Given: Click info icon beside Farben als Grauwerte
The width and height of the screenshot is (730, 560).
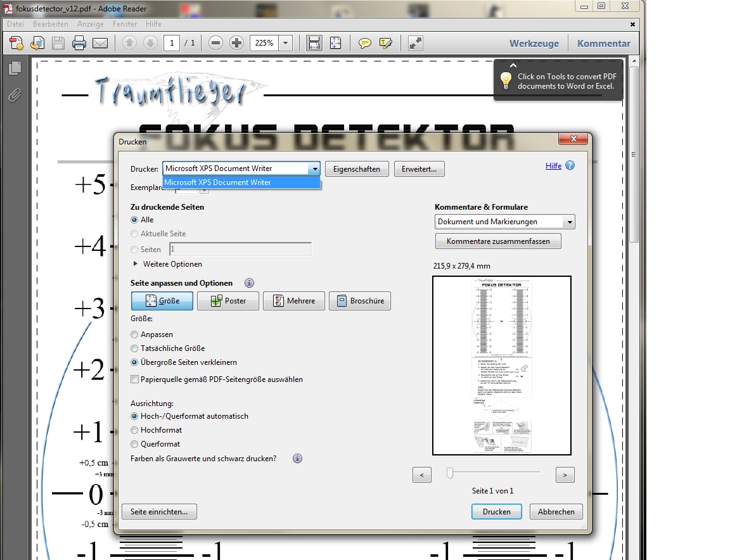Looking at the screenshot, I should pos(297,459).
